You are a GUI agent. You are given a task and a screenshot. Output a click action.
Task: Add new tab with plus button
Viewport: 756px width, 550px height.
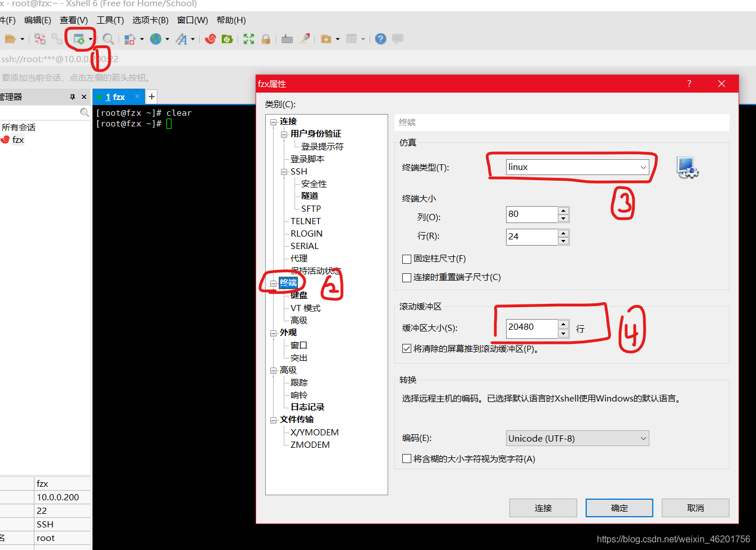pos(151,97)
